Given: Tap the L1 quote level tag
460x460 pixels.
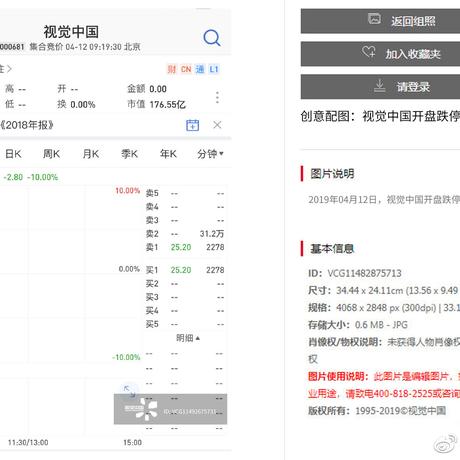Looking at the screenshot, I should click(x=214, y=69).
